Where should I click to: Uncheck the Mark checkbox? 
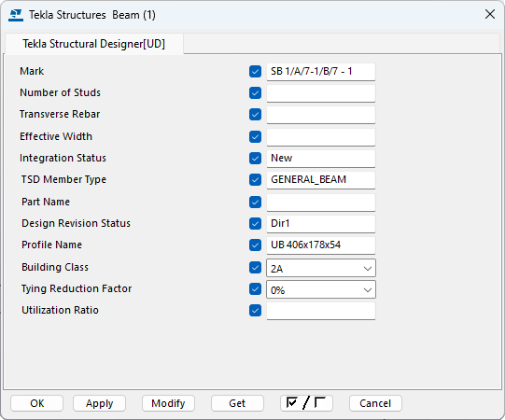click(255, 71)
